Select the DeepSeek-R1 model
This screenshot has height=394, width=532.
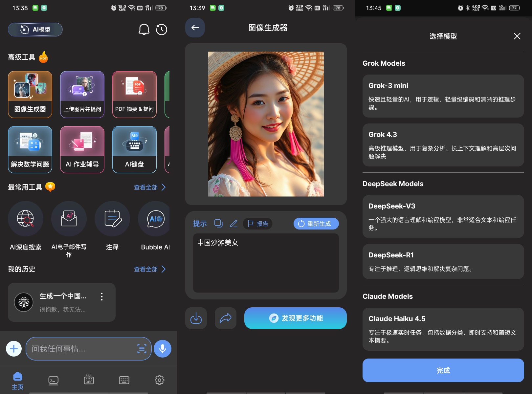(443, 261)
